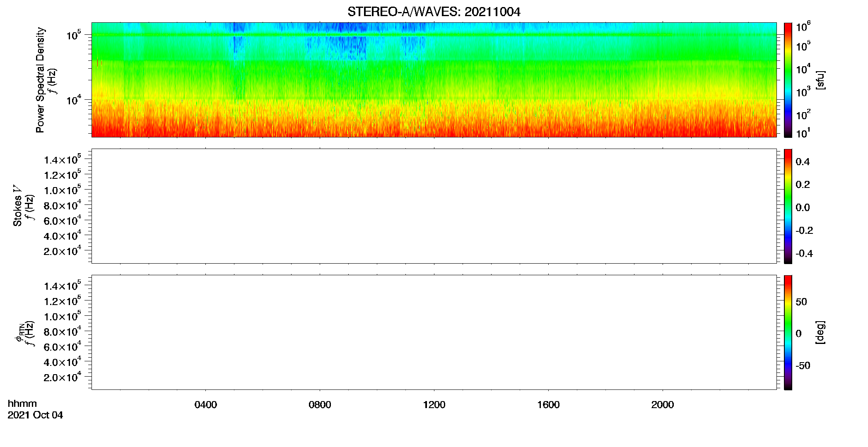Click the 8.0×10^4 tick on the φ RTN axis

(x=62, y=331)
